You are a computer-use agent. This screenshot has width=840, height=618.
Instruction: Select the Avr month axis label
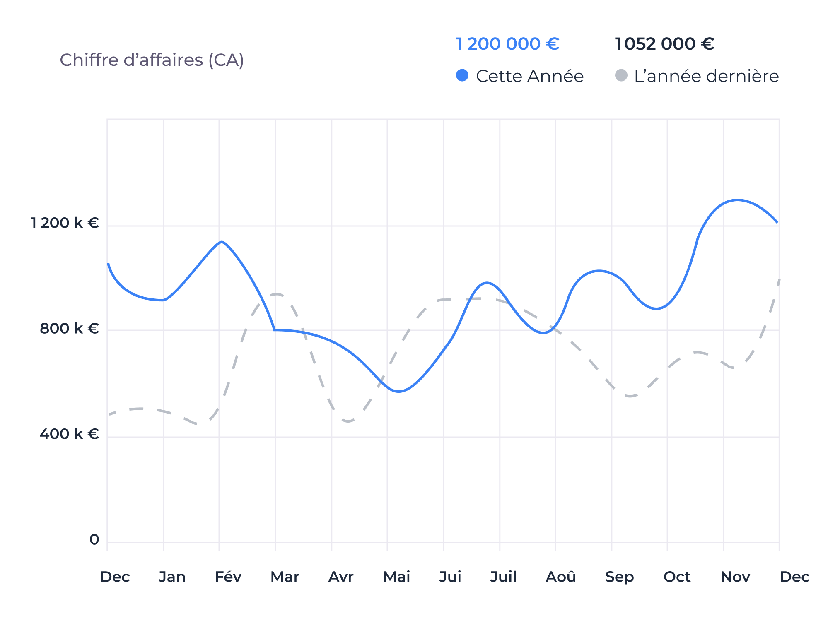(341, 577)
